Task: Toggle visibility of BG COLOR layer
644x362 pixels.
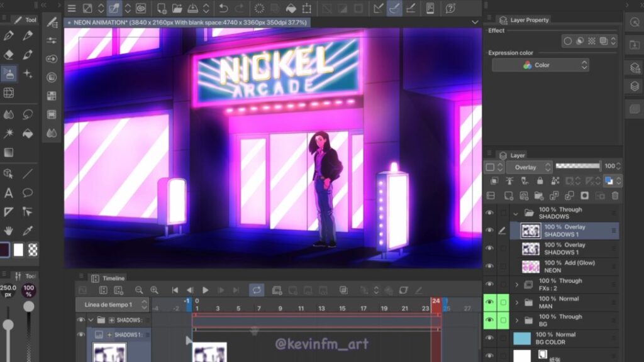Action: coord(490,338)
